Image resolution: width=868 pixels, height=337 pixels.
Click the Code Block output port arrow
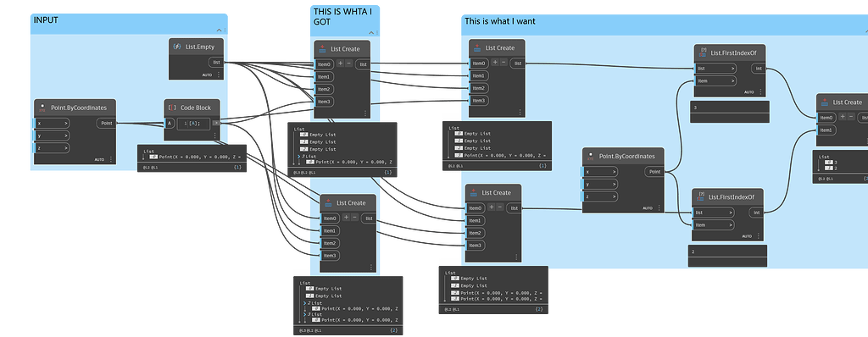point(216,123)
